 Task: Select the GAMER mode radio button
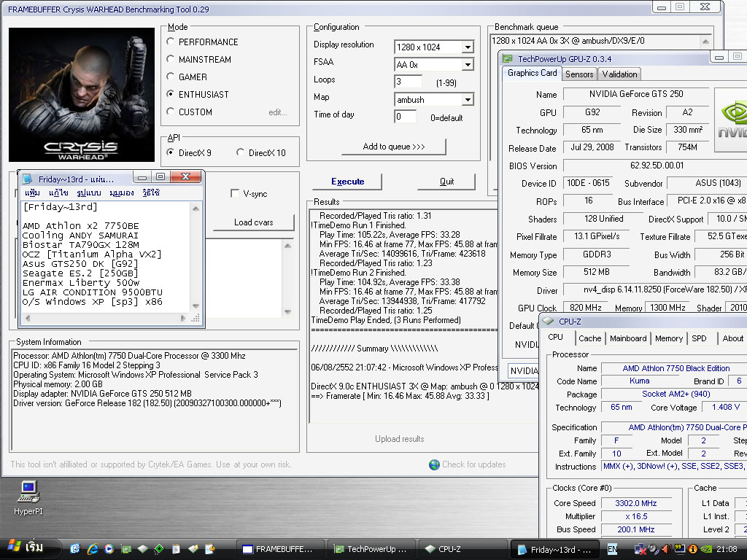coord(171,77)
